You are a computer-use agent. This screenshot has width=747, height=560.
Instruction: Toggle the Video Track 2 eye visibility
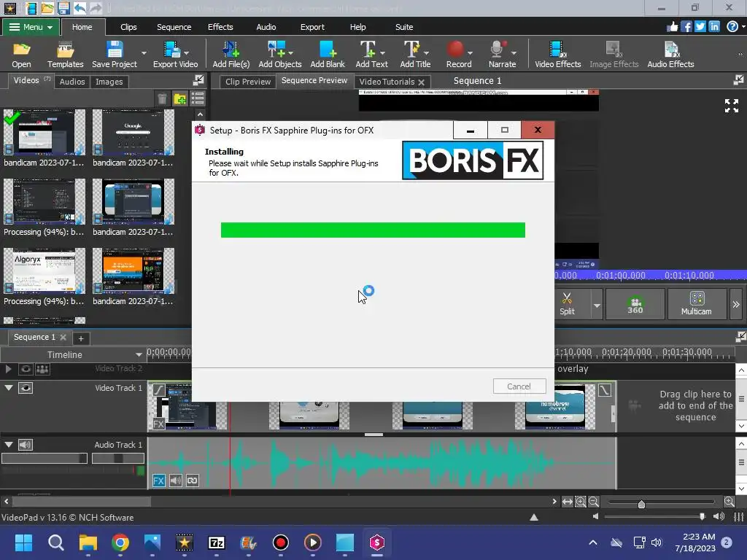pyautogui.click(x=26, y=369)
